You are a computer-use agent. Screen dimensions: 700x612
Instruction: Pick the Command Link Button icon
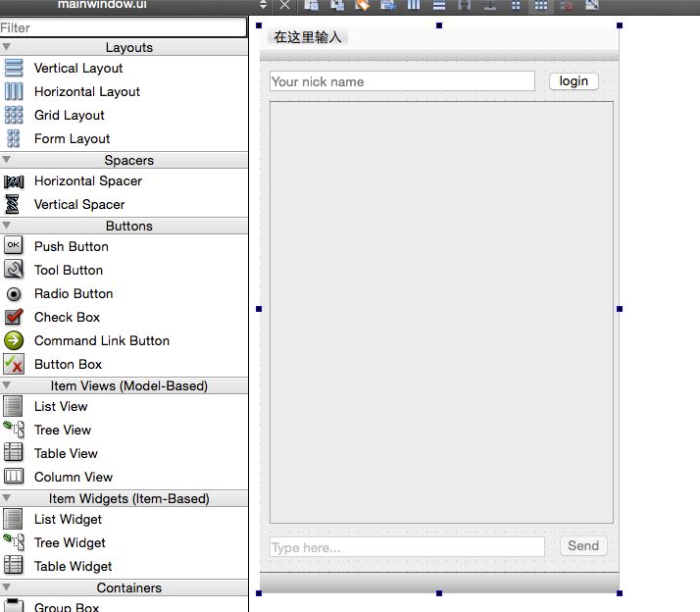point(14,340)
